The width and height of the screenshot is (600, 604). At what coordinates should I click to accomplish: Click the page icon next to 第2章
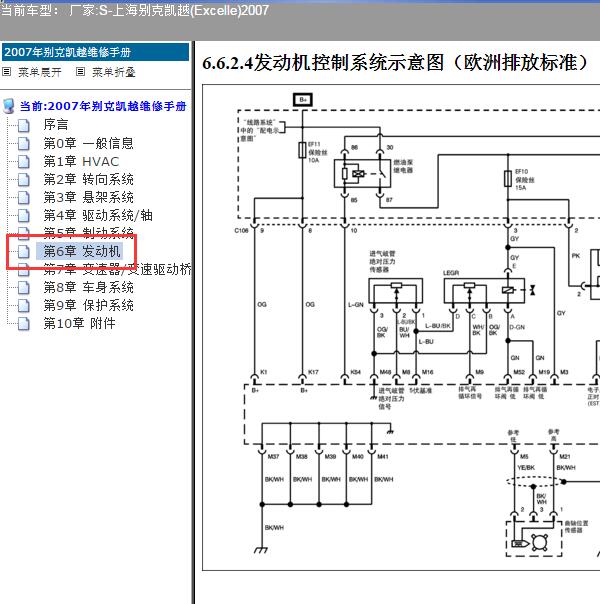click(x=24, y=180)
